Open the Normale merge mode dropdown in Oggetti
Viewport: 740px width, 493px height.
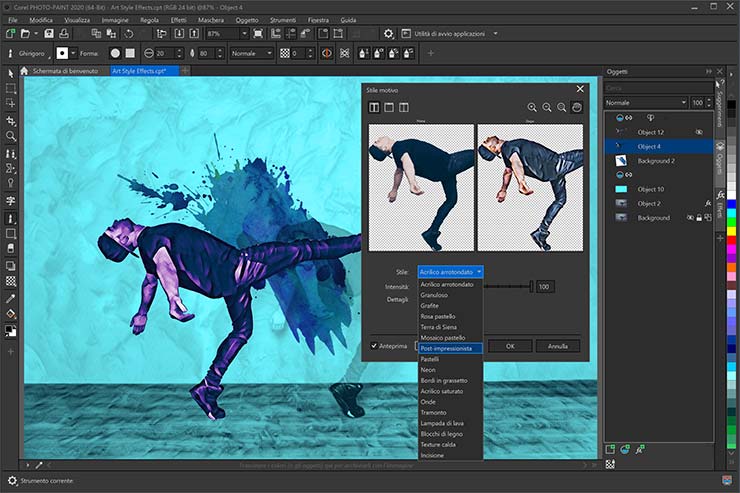644,103
